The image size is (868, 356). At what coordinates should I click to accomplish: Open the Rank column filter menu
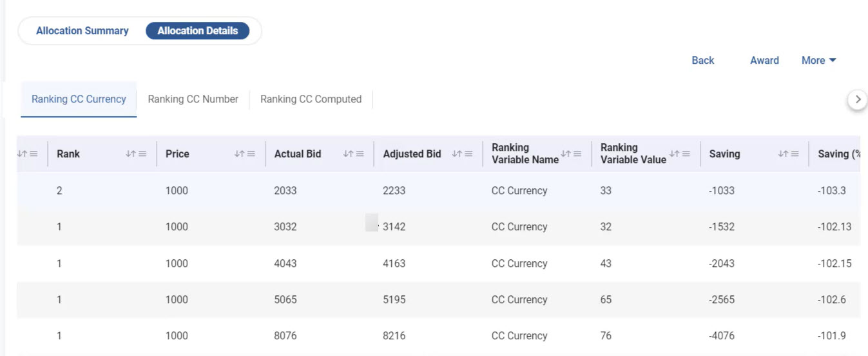142,154
